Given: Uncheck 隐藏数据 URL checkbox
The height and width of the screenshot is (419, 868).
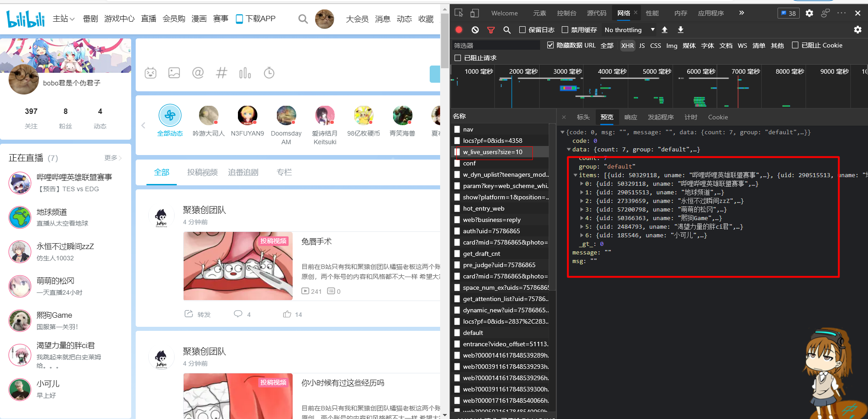Looking at the screenshot, I should [x=550, y=45].
